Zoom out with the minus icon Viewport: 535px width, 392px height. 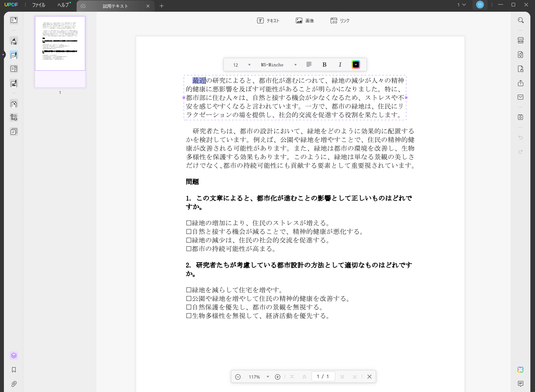pyautogui.click(x=238, y=377)
